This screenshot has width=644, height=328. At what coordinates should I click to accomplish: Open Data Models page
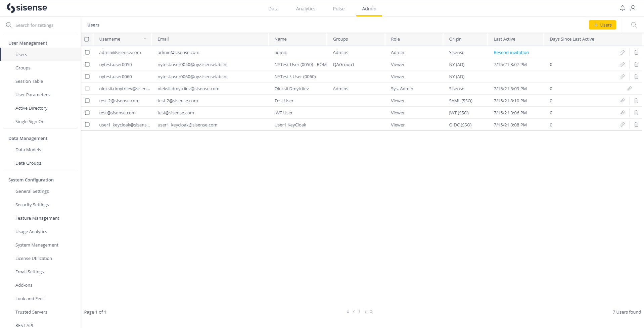pyautogui.click(x=28, y=150)
